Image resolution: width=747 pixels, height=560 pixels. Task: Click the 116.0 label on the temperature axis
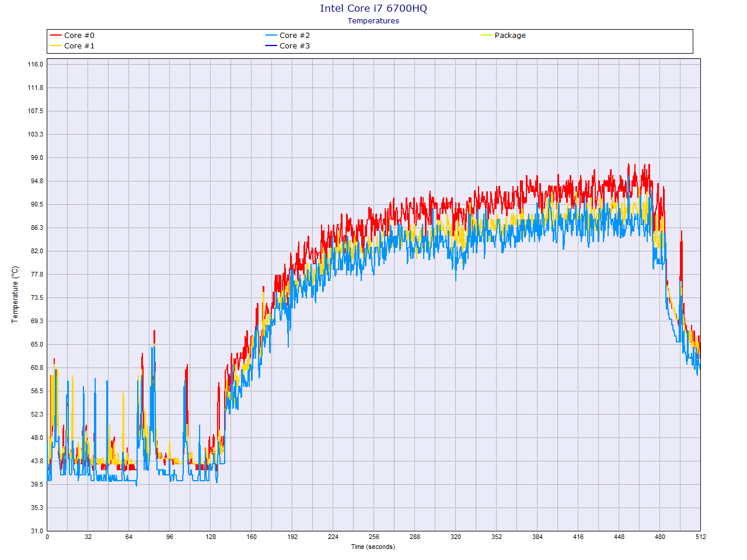coord(36,64)
